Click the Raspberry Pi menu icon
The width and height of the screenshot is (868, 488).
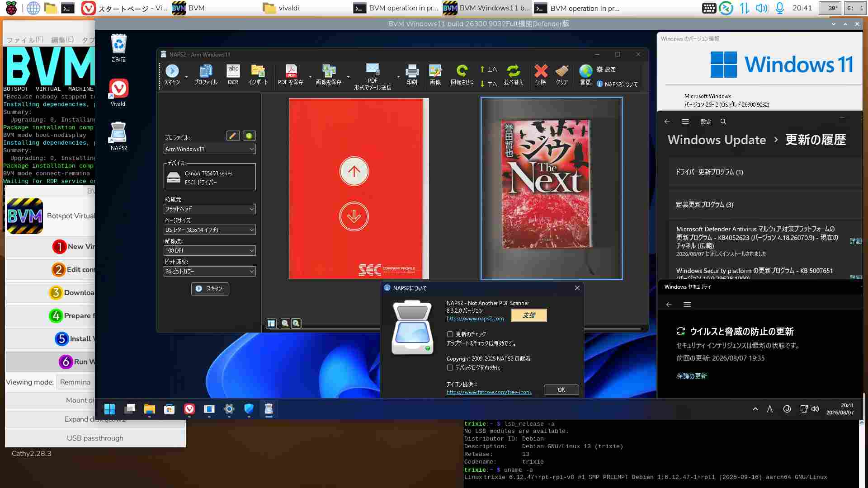11,8
